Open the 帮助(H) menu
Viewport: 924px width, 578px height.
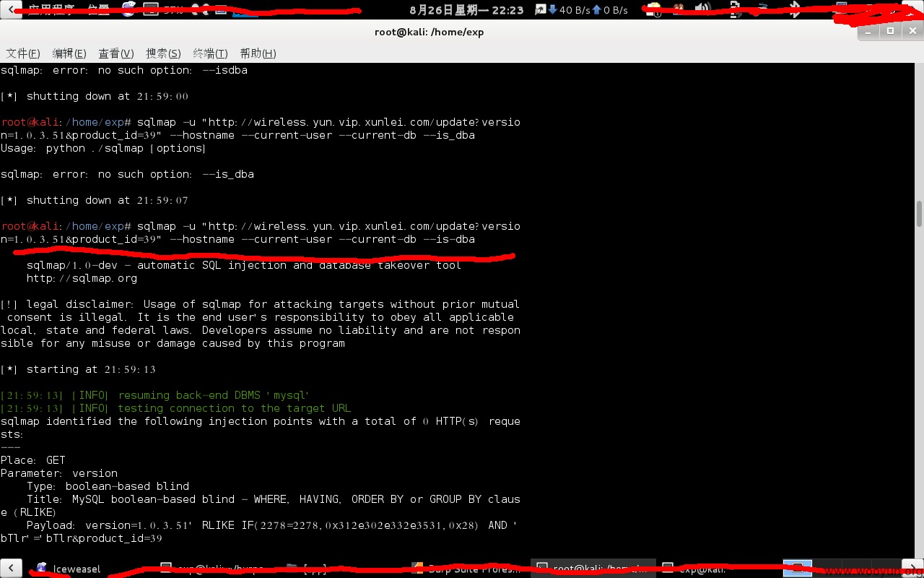pyautogui.click(x=258, y=53)
